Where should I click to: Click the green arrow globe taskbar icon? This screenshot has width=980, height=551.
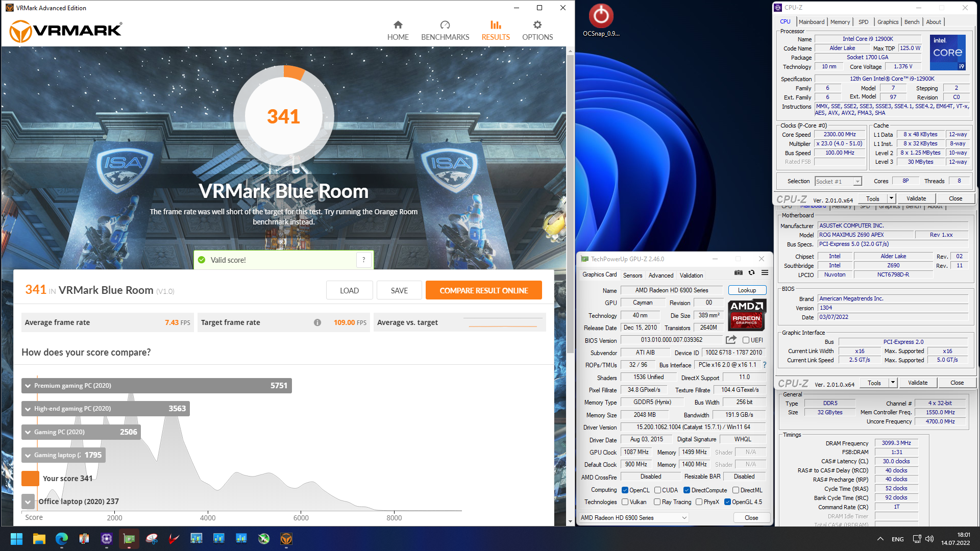click(x=264, y=539)
